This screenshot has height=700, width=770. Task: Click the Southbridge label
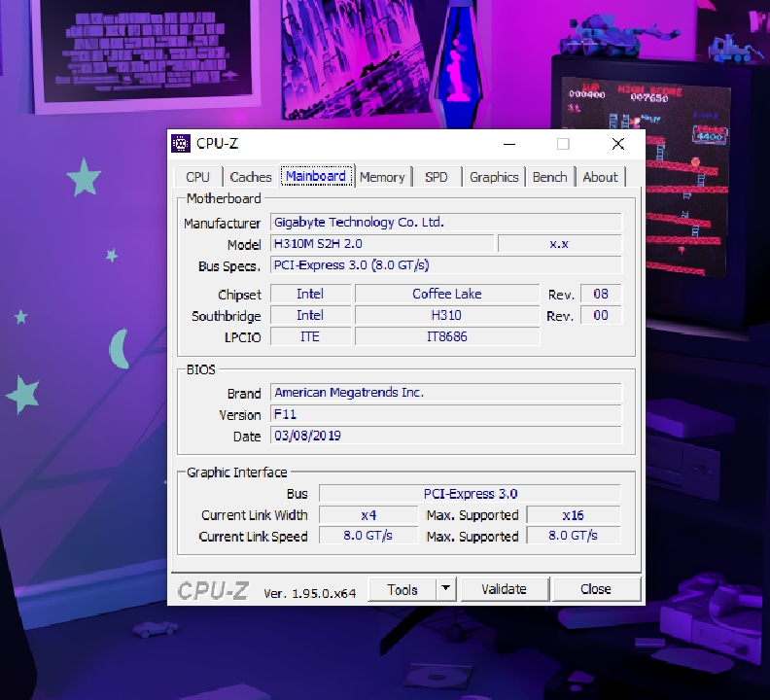[x=226, y=316]
